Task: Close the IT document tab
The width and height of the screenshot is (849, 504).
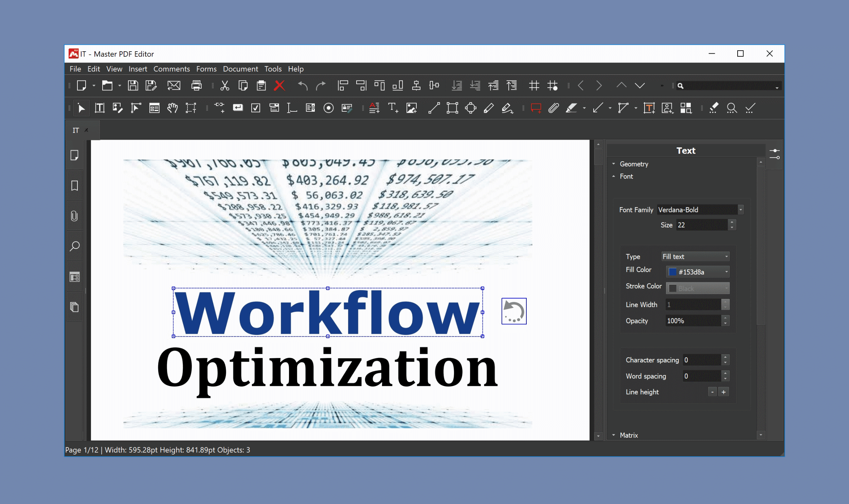Action: (x=87, y=130)
